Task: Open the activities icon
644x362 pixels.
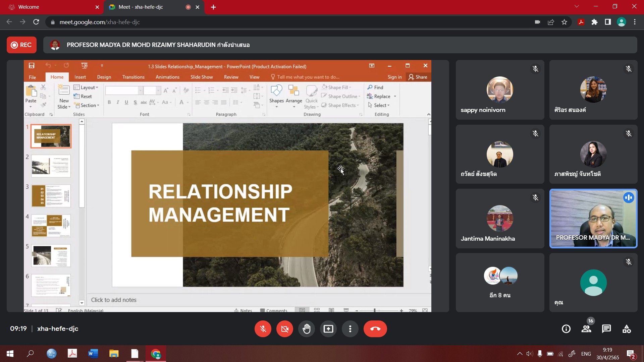Action: [627, 329]
